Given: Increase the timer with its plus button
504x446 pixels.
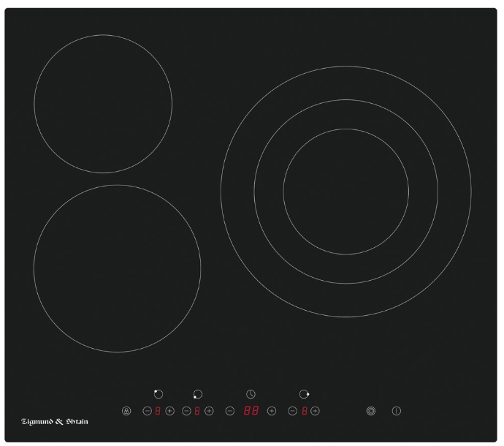Looking at the screenshot, I should [272, 412].
